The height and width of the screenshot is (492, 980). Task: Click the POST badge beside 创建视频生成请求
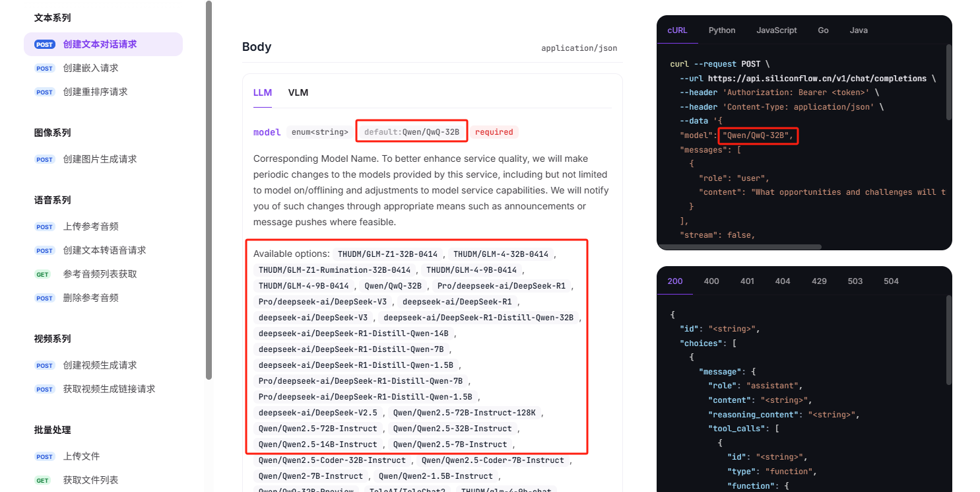point(45,365)
